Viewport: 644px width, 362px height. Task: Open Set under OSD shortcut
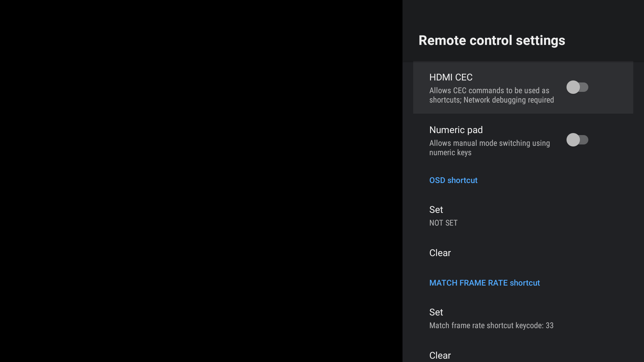[436, 210]
